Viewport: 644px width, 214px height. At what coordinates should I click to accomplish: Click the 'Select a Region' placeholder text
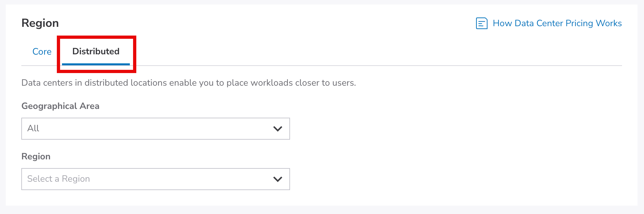click(x=58, y=179)
